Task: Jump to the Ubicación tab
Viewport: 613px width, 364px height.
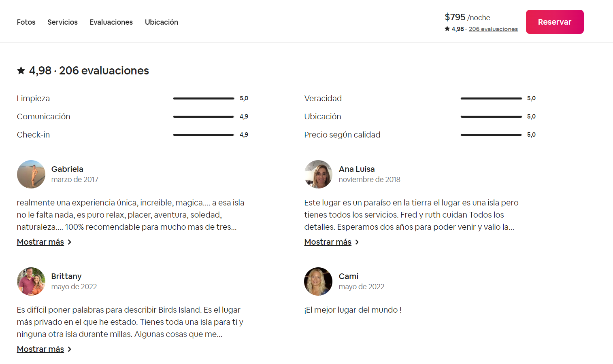Action: pyautogui.click(x=161, y=22)
